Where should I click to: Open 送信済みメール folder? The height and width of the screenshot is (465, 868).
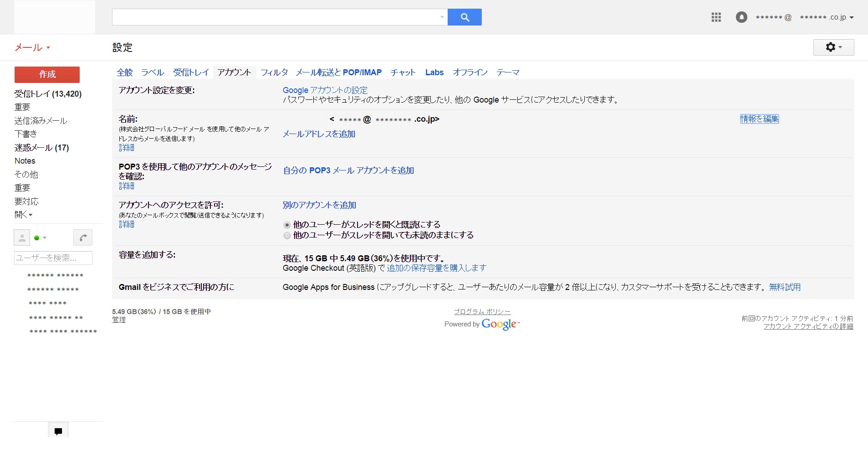(x=41, y=121)
